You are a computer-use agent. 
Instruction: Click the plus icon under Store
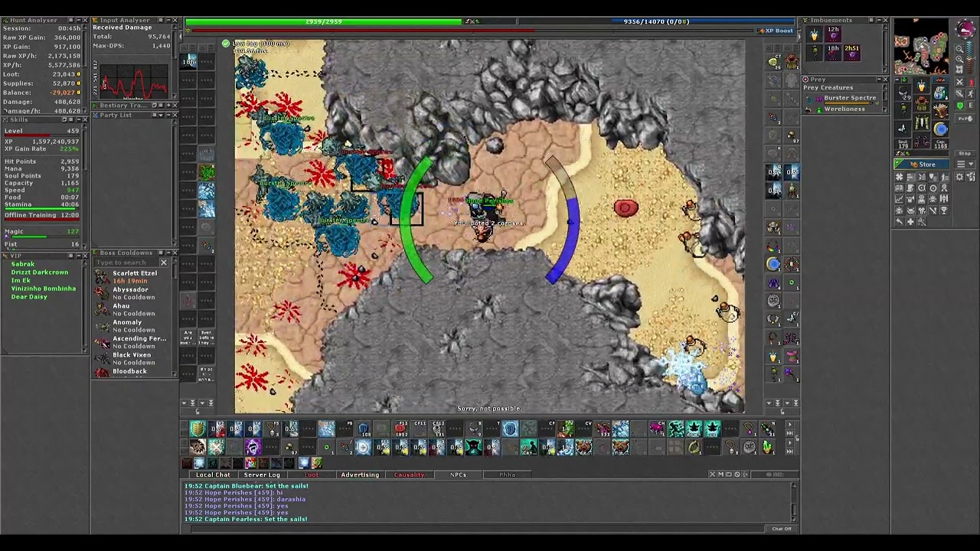pyautogui.click(x=910, y=221)
